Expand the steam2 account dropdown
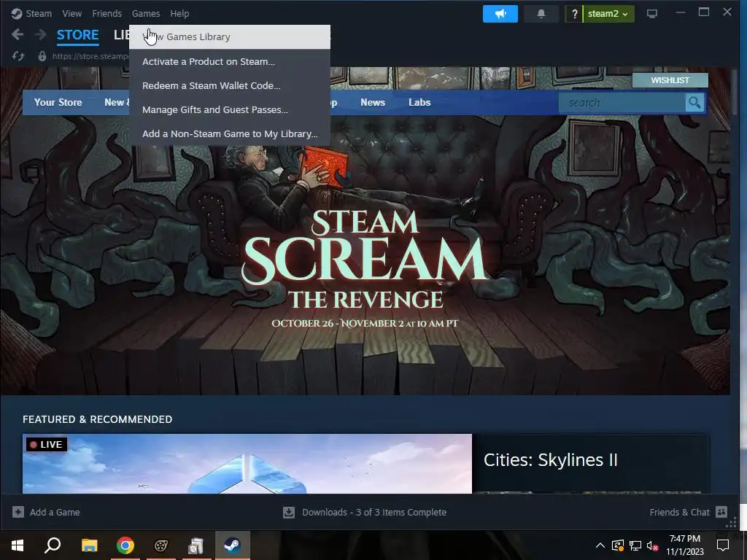This screenshot has height=560, width=747. pos(608,13)
